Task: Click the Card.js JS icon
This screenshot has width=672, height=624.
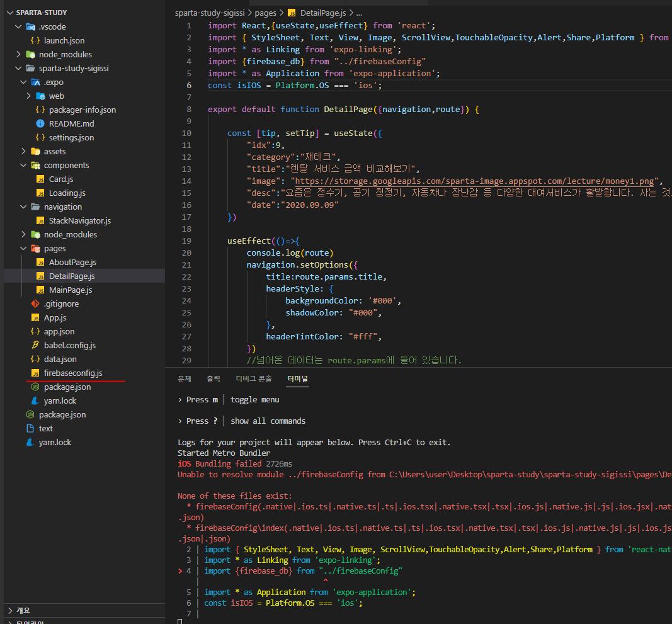Action: pos(40,179)
